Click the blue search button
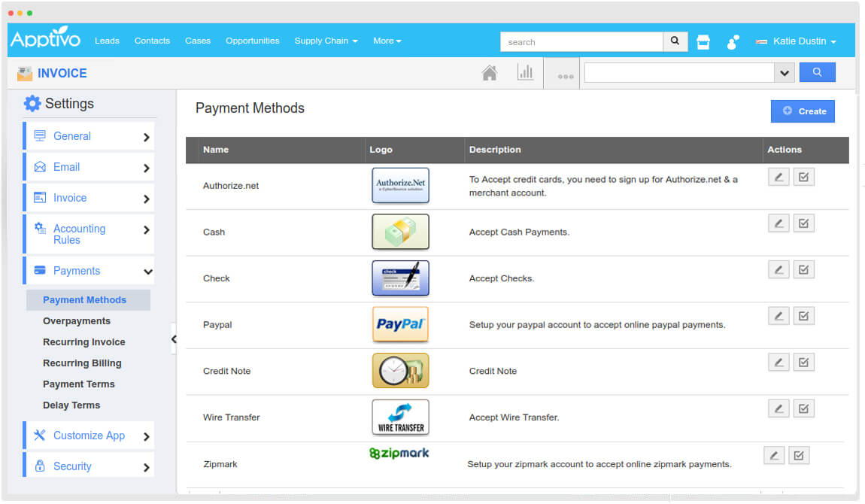 (818, 71)
